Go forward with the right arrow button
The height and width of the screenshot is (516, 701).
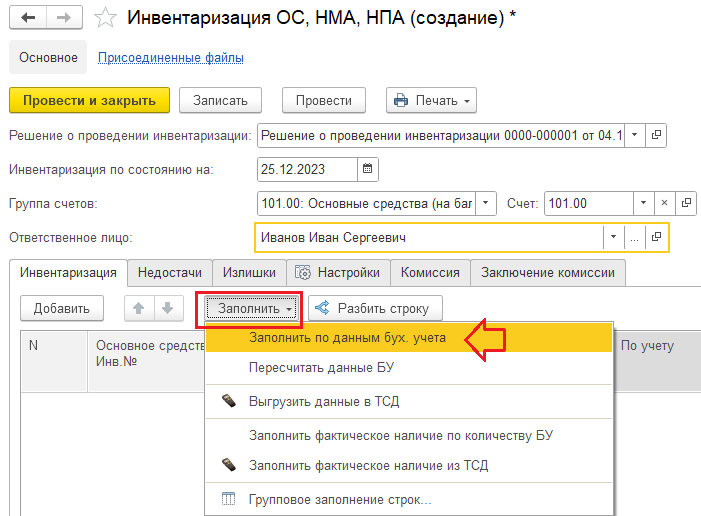click(x=64, y=18)
